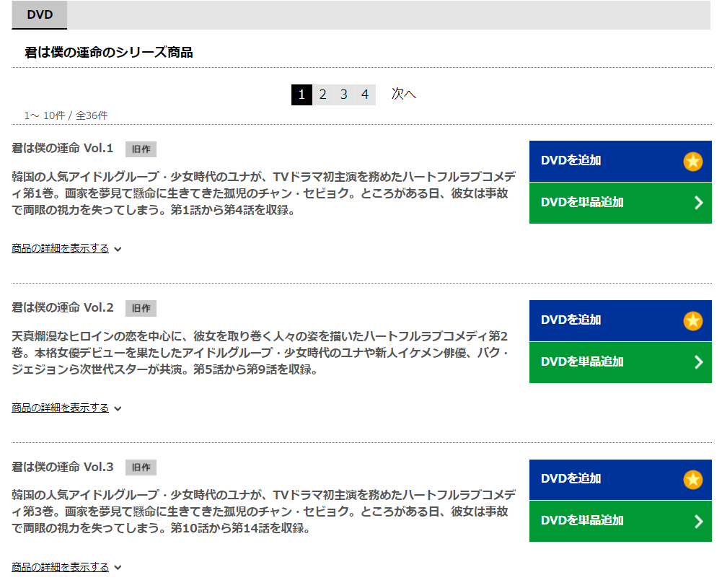Add Vol.1 DVD with DVDを追加 button
The height and width of the screenshot is (588, 722).
620,161
